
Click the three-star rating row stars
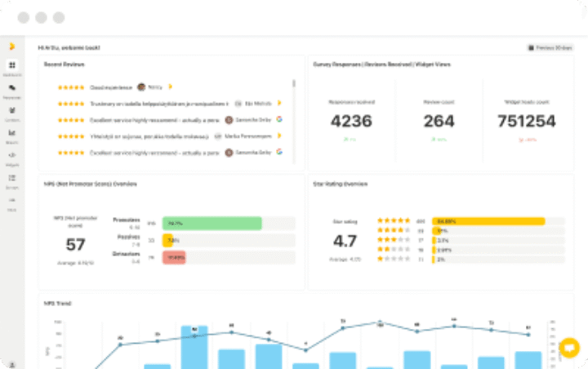click(x=394, y=240)
